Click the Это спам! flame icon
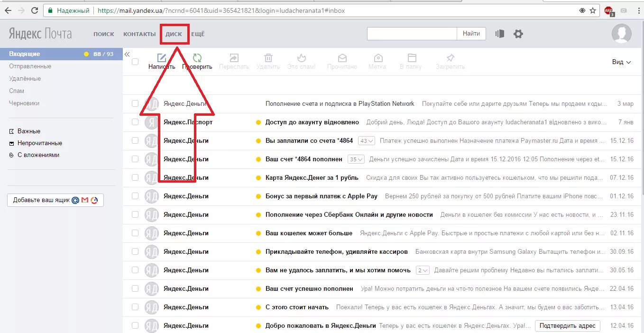The height and width of the screenshot is (333, 644). point(302,58)
